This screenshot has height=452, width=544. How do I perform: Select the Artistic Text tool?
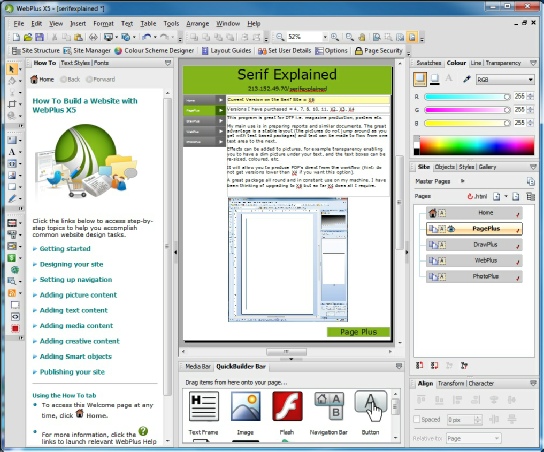click(11, 152)
